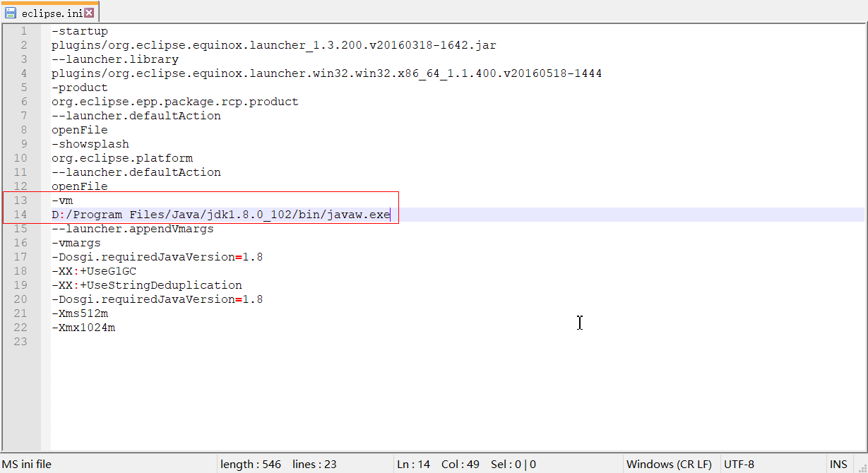Place cursor on the -Xmx1024m line

83,328
